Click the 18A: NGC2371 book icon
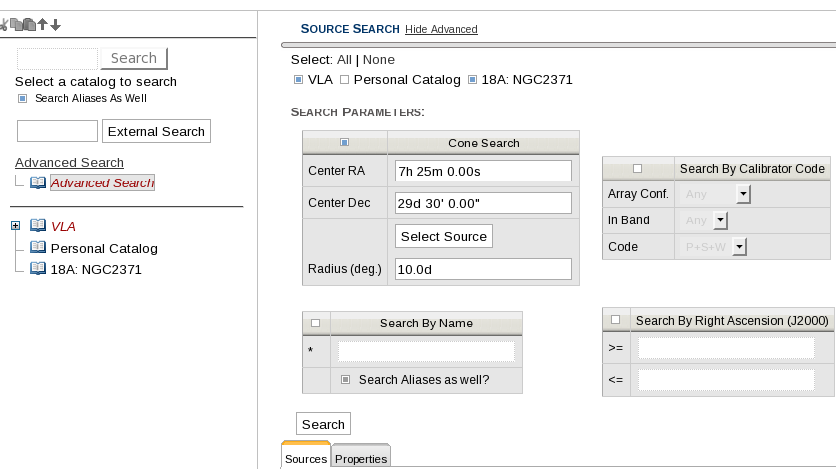This screenshot has height=469, width=836. click(x=38, y=269)
